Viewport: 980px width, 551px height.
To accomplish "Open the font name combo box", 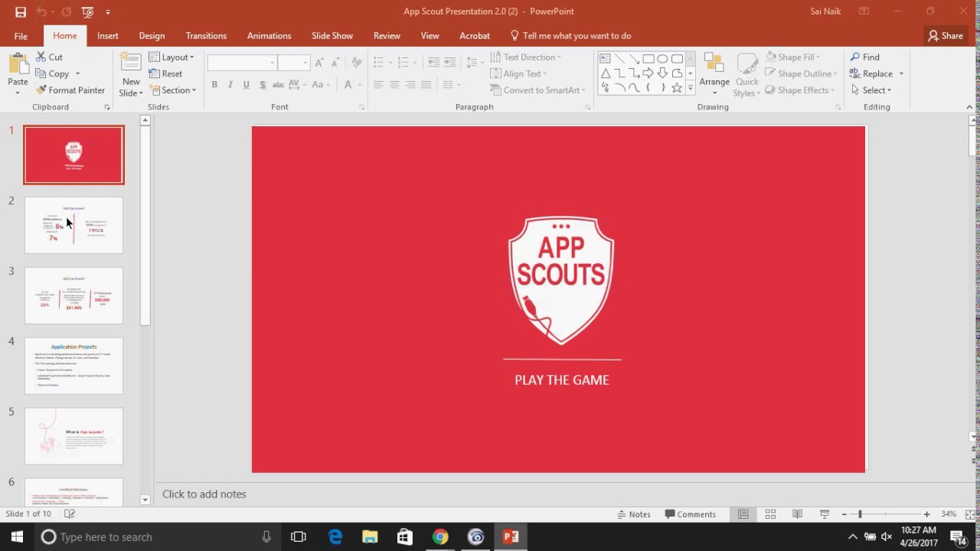I will [242, 63].
